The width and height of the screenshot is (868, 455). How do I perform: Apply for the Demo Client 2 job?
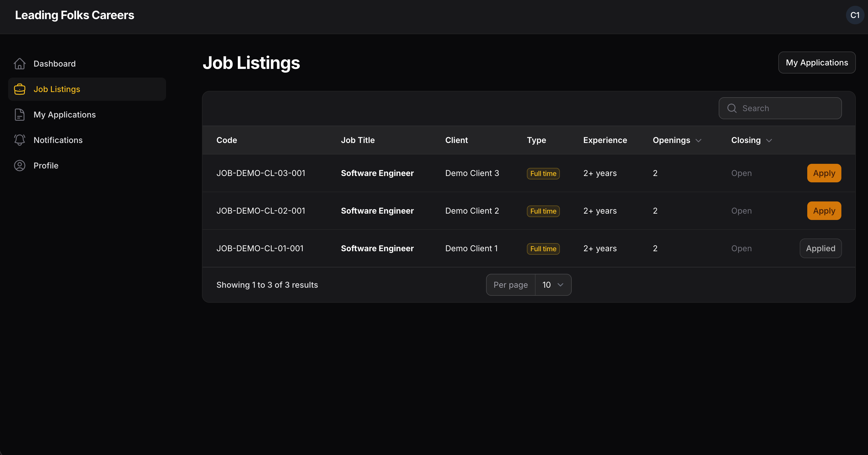(824, 211)
